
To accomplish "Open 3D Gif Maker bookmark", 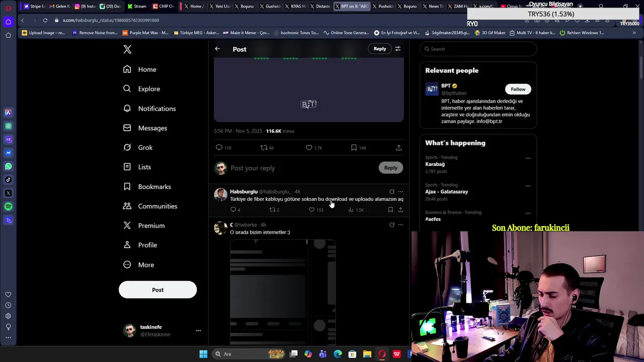I will tap(490, 33).
